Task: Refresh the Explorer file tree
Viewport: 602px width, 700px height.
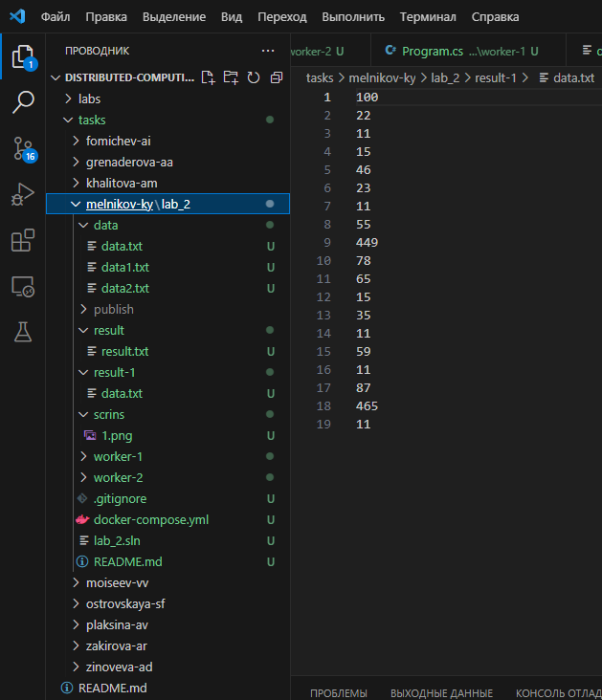Action: [254, 77]
